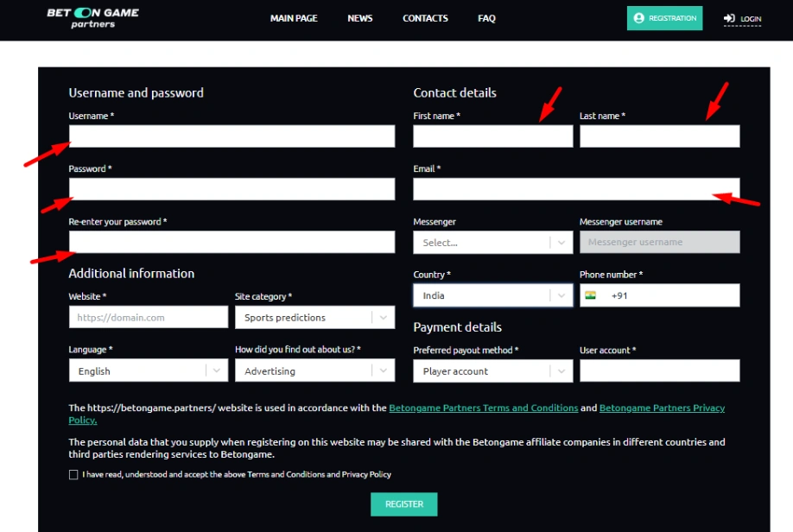793x532 pixels.
Task: Click the login arrow icon
Action: tap(730, 18)
